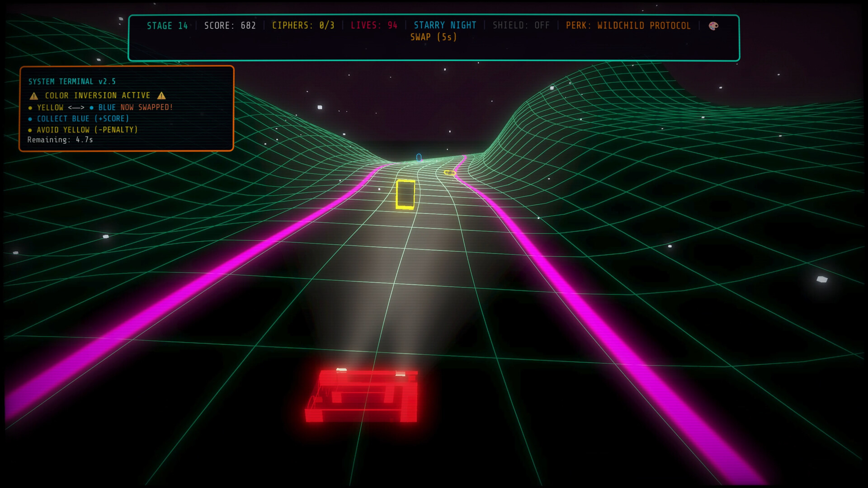Screen dimensions: 868x488
Task: Click the STAGE 14 label
Action: click(167, 26)
